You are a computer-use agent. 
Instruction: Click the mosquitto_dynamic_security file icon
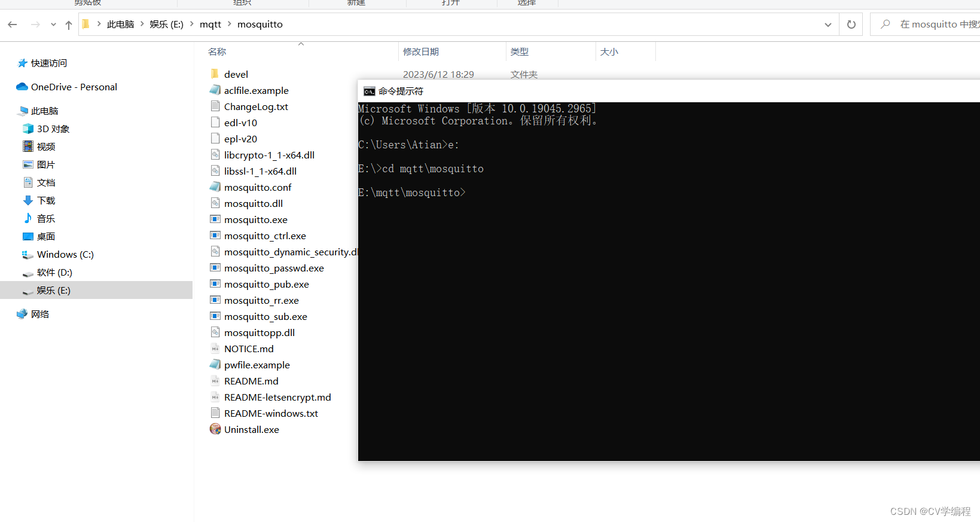click(x=215, y=252)
